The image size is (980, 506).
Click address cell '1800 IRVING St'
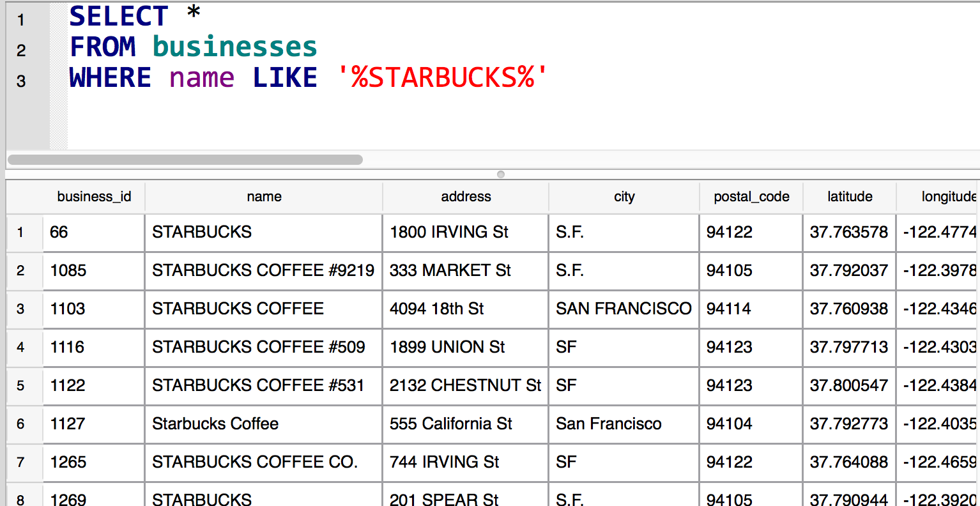[466, 233]
